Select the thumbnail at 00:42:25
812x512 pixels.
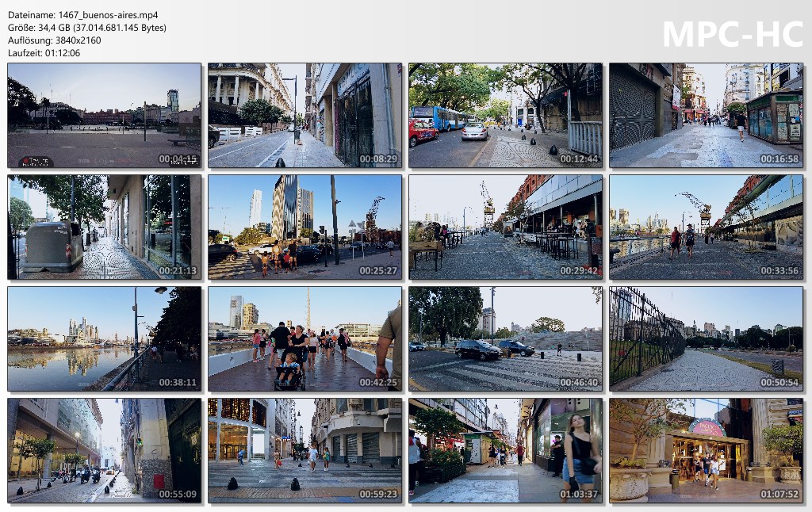pyautogui.click(x=305, y=338)
